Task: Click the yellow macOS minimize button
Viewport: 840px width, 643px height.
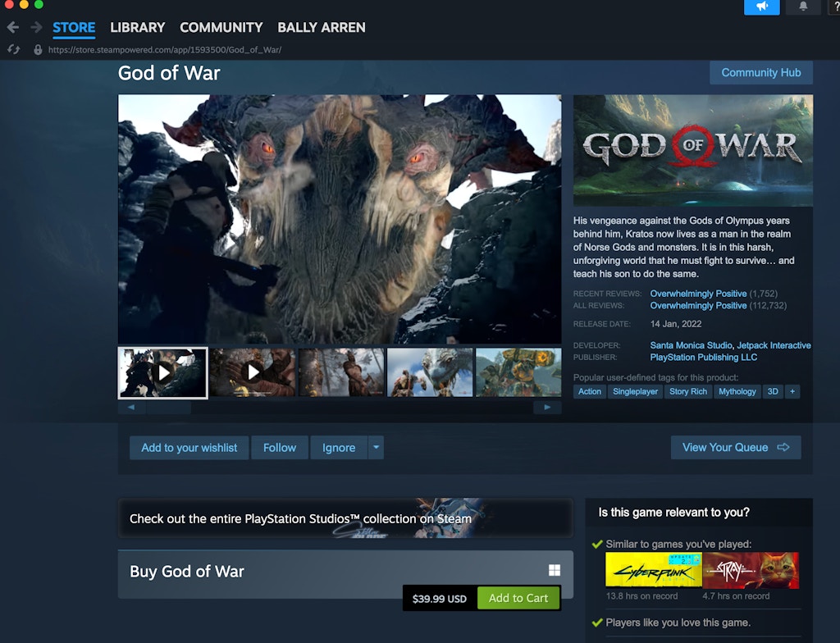Action: pos(24,4)
